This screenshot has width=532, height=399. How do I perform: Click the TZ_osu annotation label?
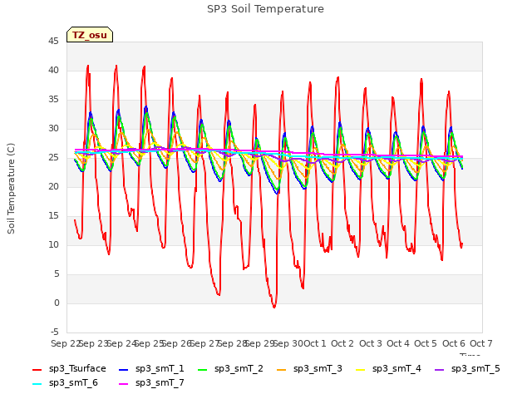90,35
